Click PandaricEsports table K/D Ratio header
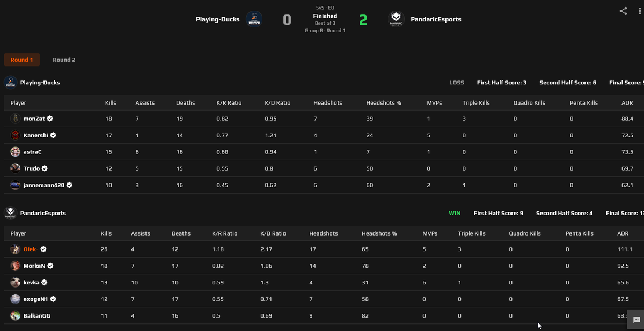Image resolution: width=644 pixels, height=331 pixels. (273, 233)
